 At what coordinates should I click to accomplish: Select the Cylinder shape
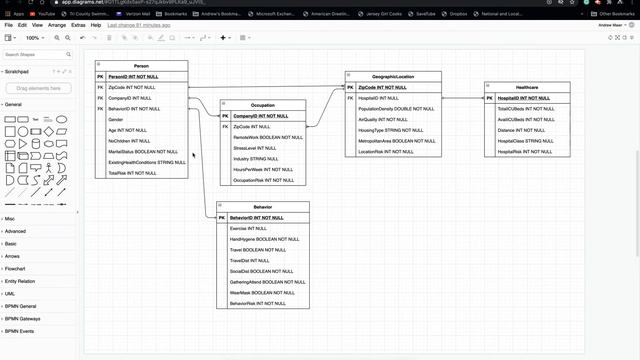pos(36,144)
